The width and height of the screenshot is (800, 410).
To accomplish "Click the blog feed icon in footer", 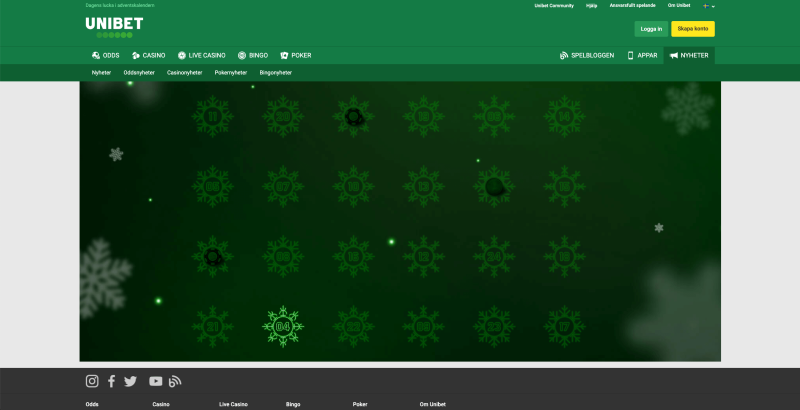I will [175, 381].
